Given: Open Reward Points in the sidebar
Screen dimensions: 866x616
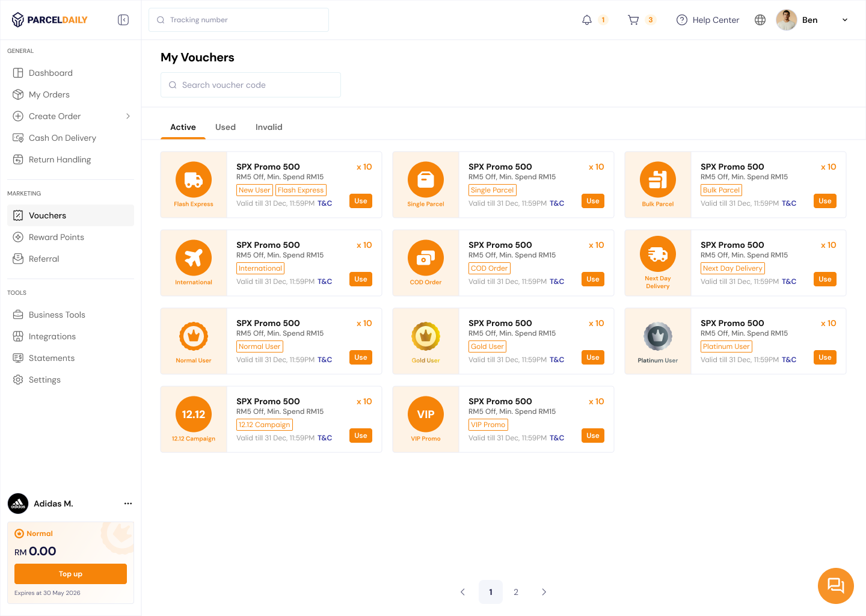Looking at the screenshot, I should tap(57, 237).
